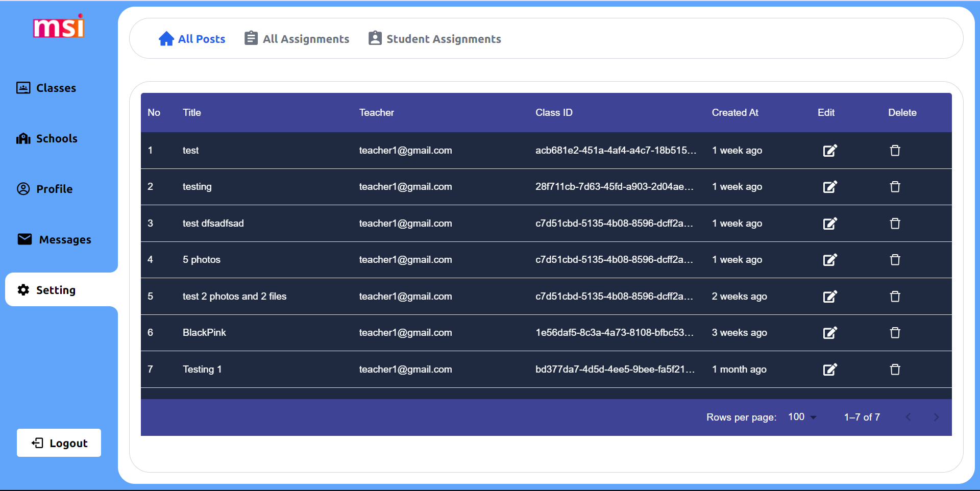The width and height of the screenshot is (980, 491).
Task: Click the Schools building icon
Action: click(23, 138)
